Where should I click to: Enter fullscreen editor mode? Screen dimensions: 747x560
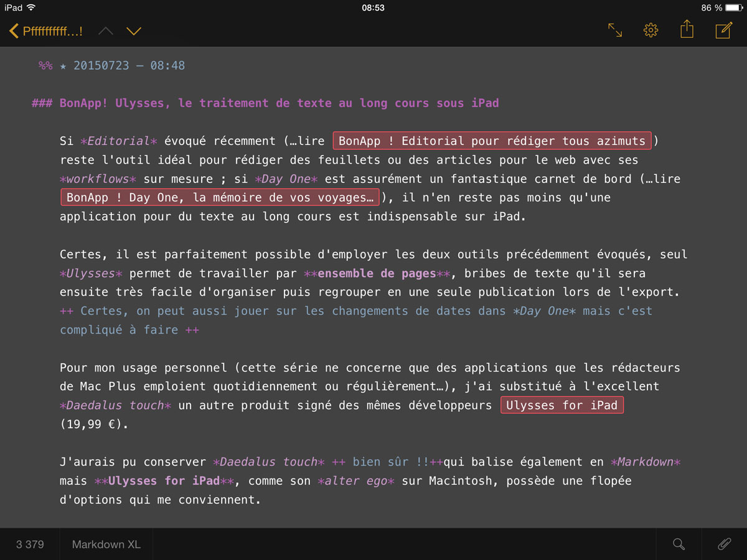tap(615, 30)
